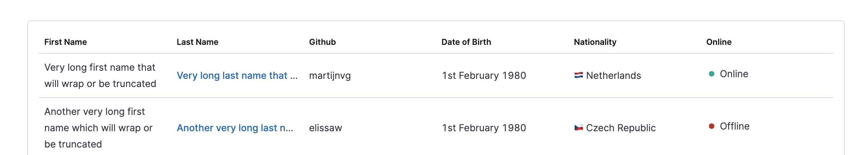Click the Github column header
The height and width of the screenshot is (155, 868).
(x=322, y=42)
